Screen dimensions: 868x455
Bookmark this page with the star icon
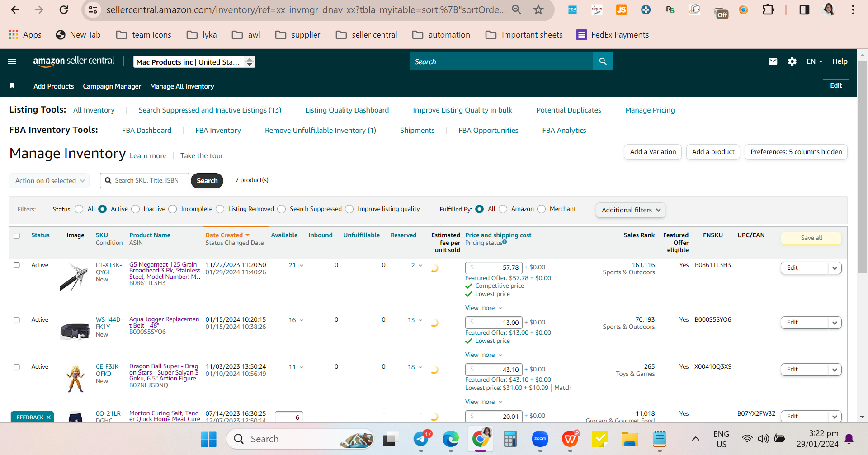tap(538, 9)
